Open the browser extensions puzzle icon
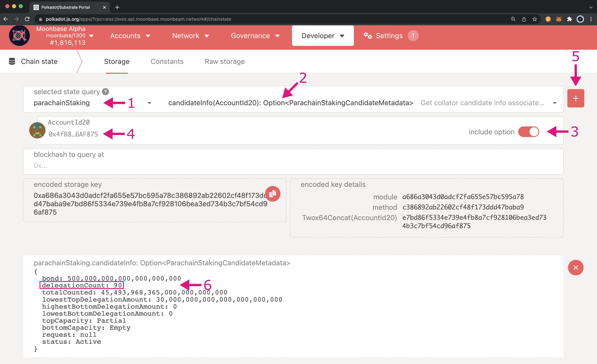This screenshot has height=364, width=597. (x=569, y=19)
